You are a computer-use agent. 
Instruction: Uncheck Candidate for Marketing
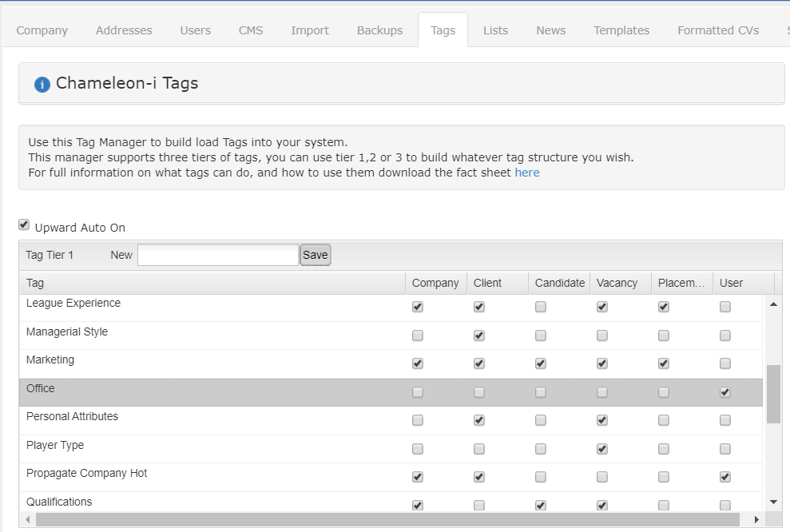pyautogui.click(x=541, y=363)
